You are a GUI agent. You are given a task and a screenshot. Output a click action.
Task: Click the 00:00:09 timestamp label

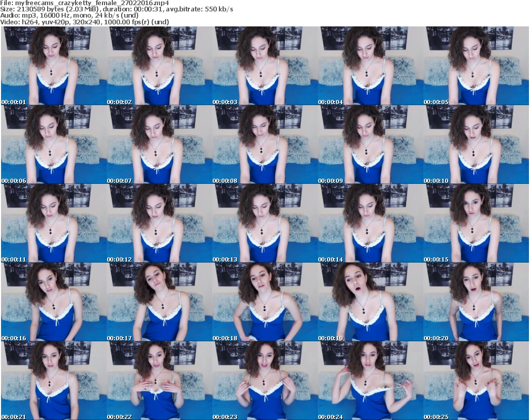tap(331, 181)
